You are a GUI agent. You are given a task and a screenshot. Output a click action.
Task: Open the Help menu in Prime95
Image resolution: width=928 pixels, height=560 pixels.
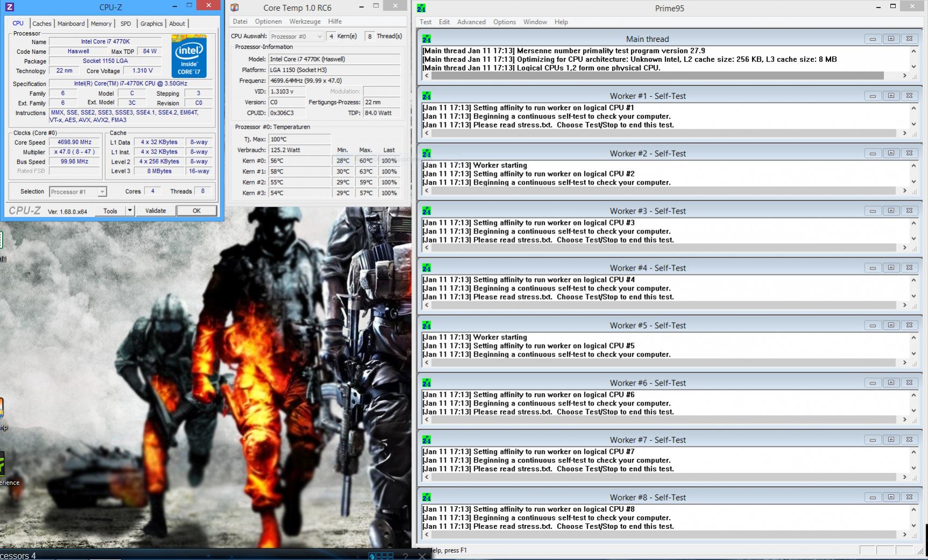coord(561,22)
